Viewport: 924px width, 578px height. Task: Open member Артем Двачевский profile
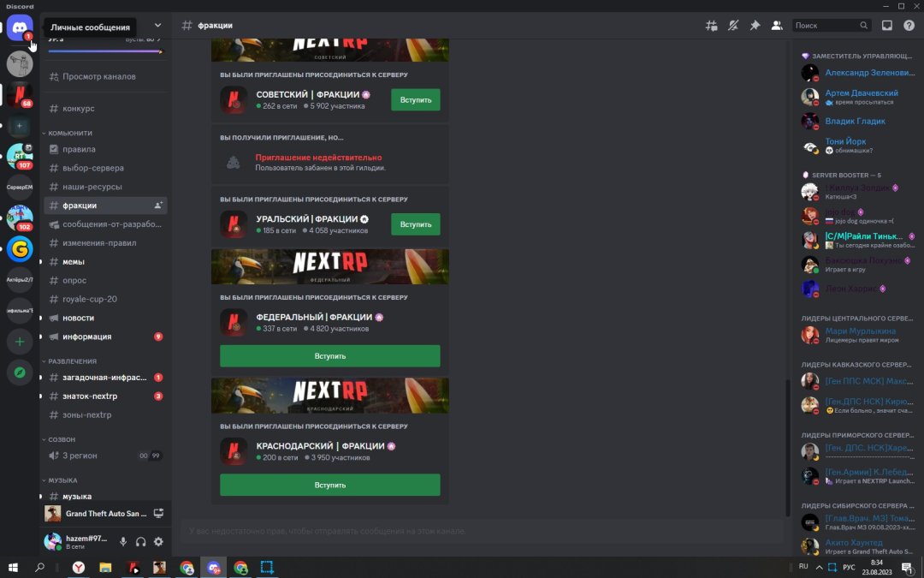(x=858, y=97)
